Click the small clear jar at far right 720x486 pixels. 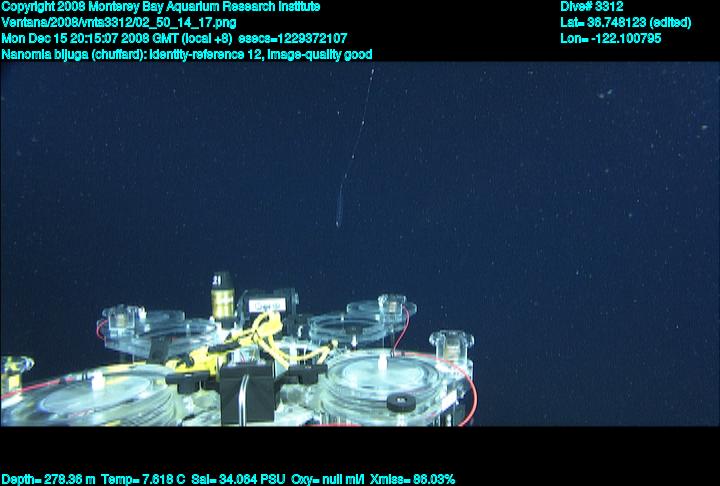coord(450,347)
